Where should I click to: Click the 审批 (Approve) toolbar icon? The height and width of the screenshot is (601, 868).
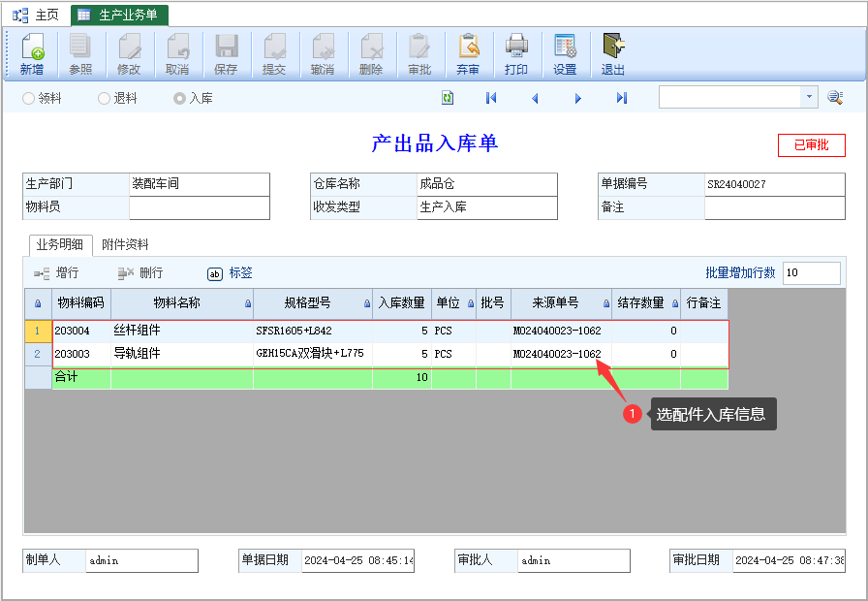point(419,54)
